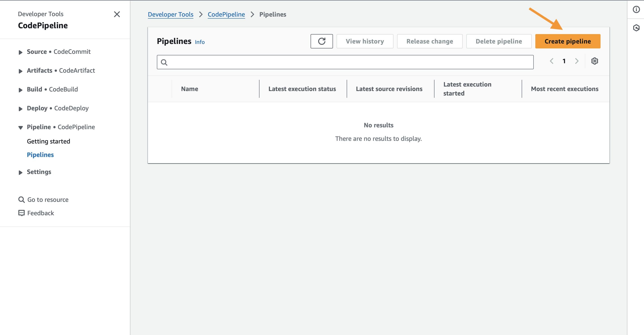644x335 pixels.
Task: Expand the Deploy CodeDeploy section
Action: 20,109
